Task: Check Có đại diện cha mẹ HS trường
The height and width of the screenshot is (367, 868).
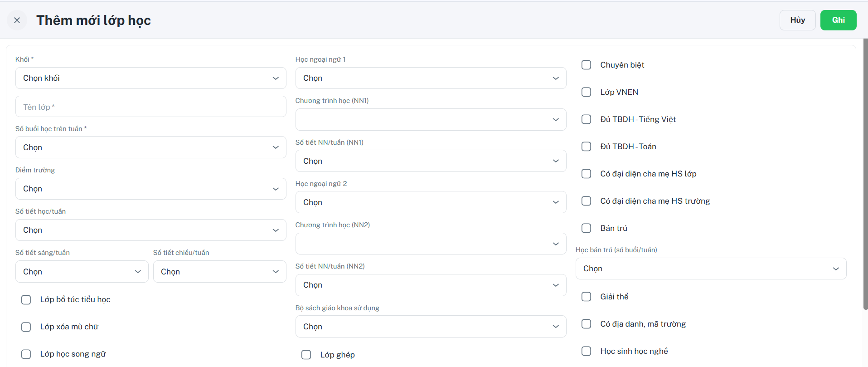Action: coord(587,201)
